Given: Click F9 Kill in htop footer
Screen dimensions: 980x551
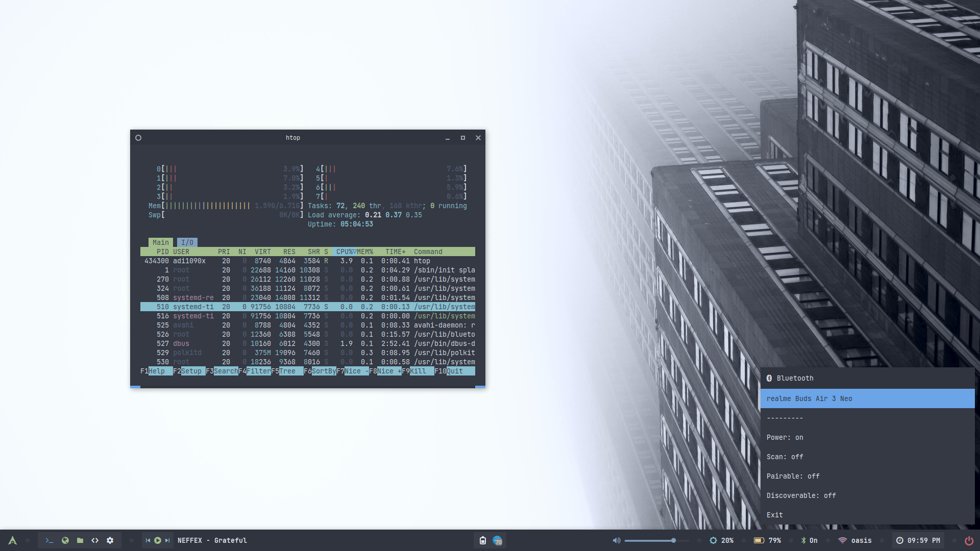Looking at the screenshot, I should click(418, 371).
